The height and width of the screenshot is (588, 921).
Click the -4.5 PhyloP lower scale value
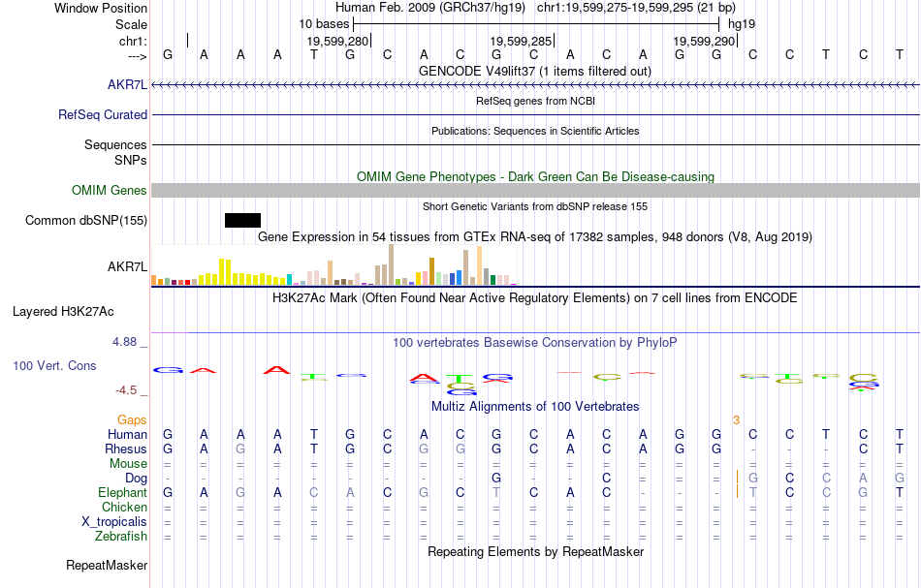click(x=126, y=390)
